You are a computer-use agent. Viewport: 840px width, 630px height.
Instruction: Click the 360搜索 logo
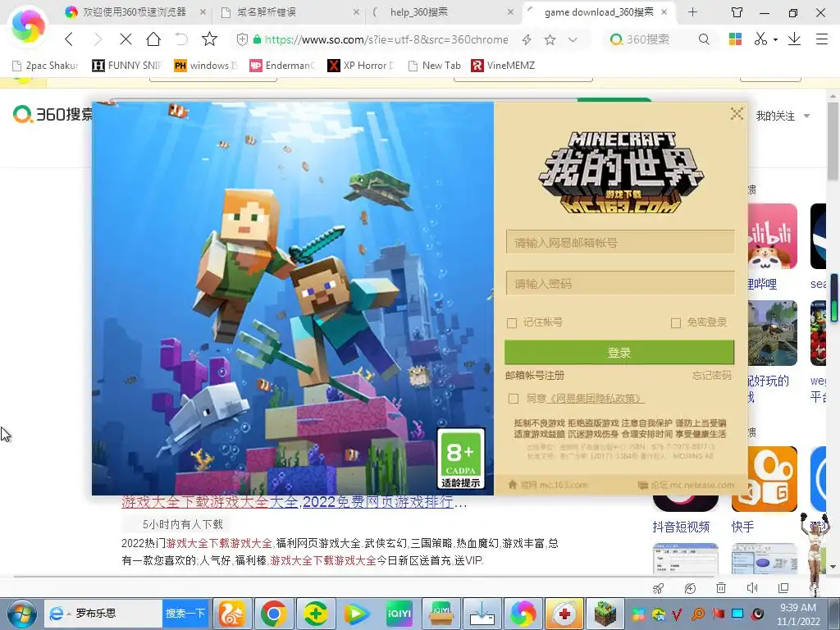52,114
